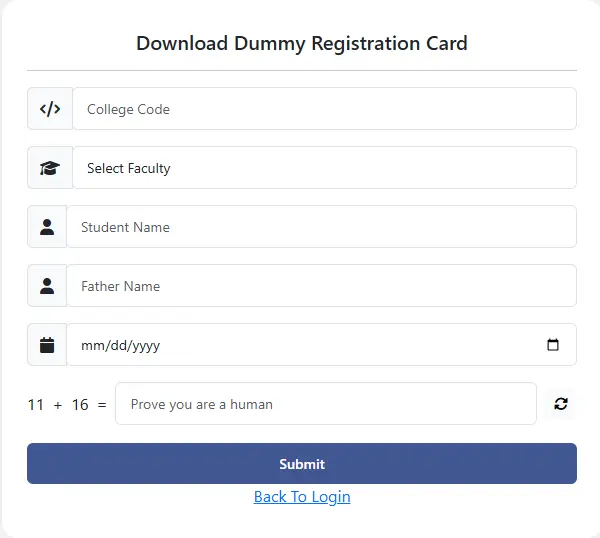Image resolution: width=600 pixels, height=538 pixels.
Task: Submit the registration card form
Action: (x=302, y=463)
